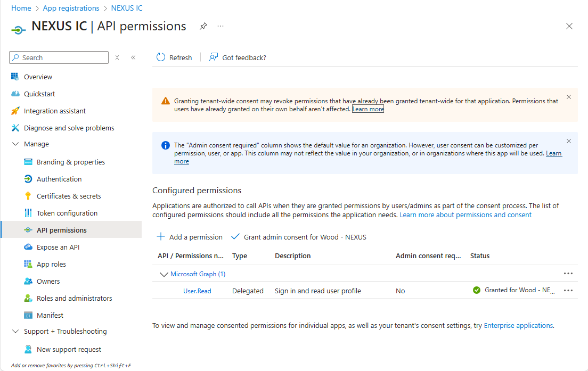Click the Quickstart cloud icon
This screenshot has width=588, height=371.
pyautogui.click(x=15, y=94)
